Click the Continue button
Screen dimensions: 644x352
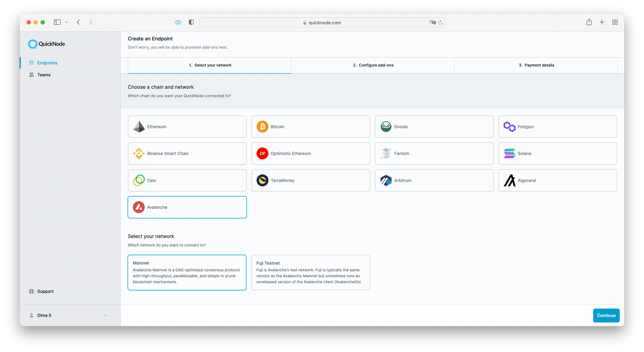click(x=606, y=316)
